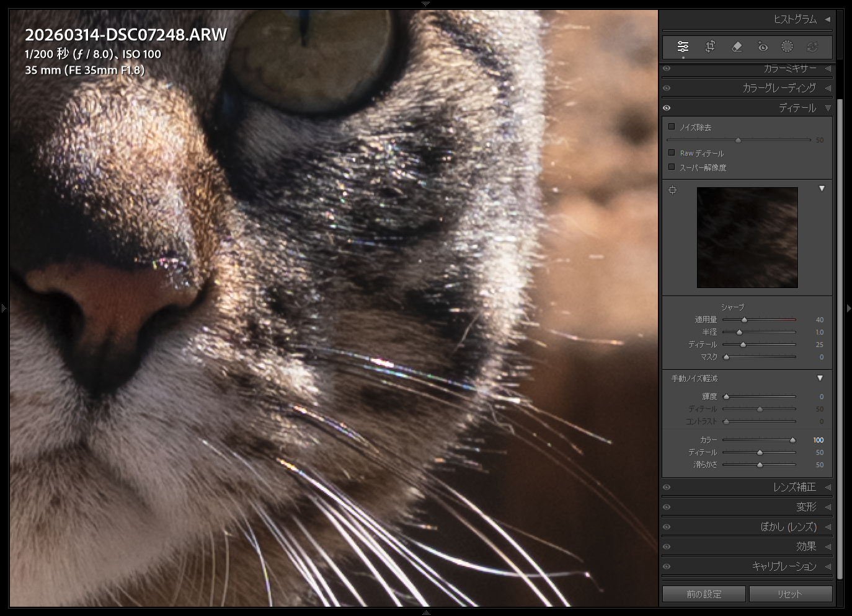
Task: Collapse the 手動ノイズ軽減 section triangle
Action: tap(820, 378)
